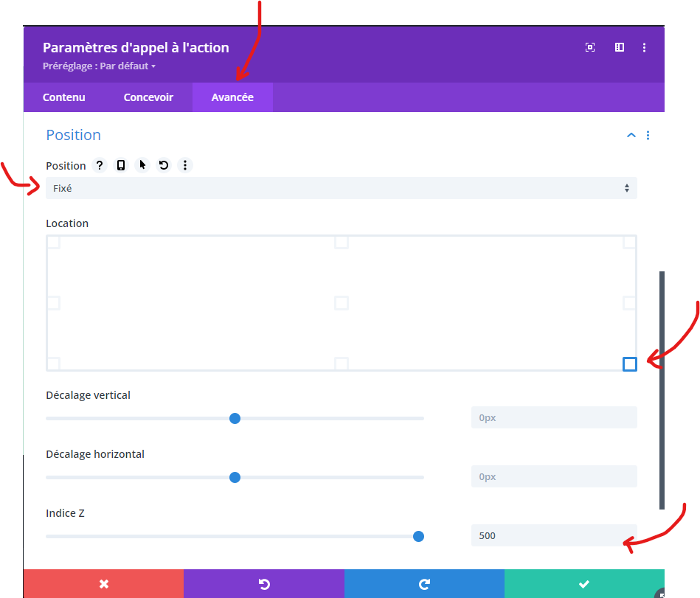Image resolution: width=700 pixels, height=598 pixels.
Task: Select the top-left location checkbox
Action: 53,243
